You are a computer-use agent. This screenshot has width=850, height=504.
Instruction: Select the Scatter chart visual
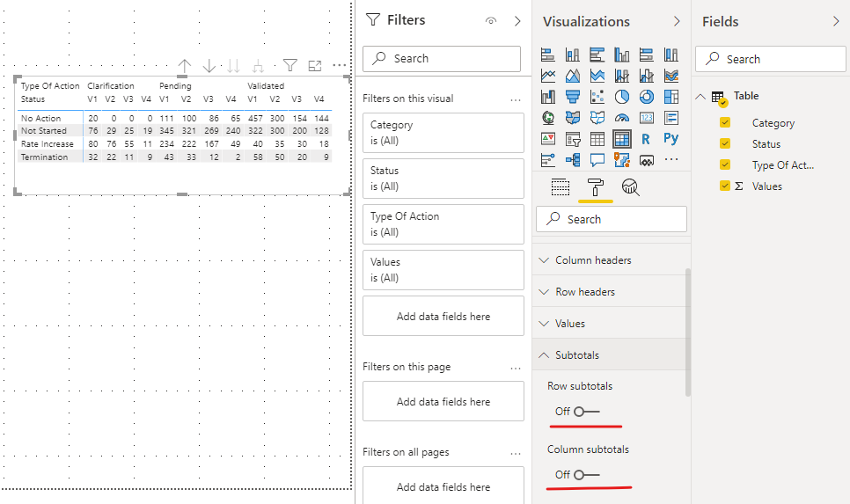[597, 97]
